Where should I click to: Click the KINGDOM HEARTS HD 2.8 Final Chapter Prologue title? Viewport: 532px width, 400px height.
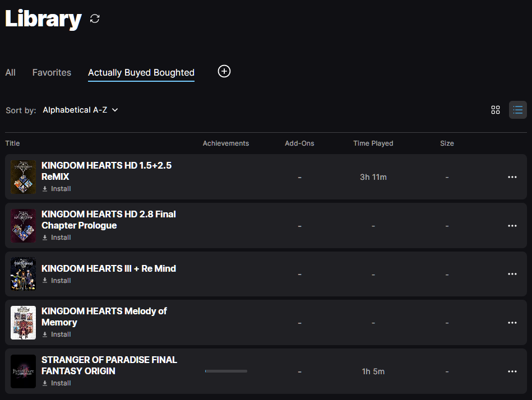[x=109, y=220]
